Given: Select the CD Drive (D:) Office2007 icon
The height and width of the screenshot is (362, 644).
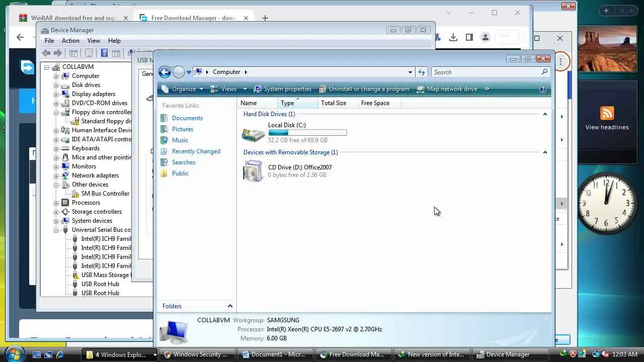Looking at the screenshot, I should [x=253, y=171].
